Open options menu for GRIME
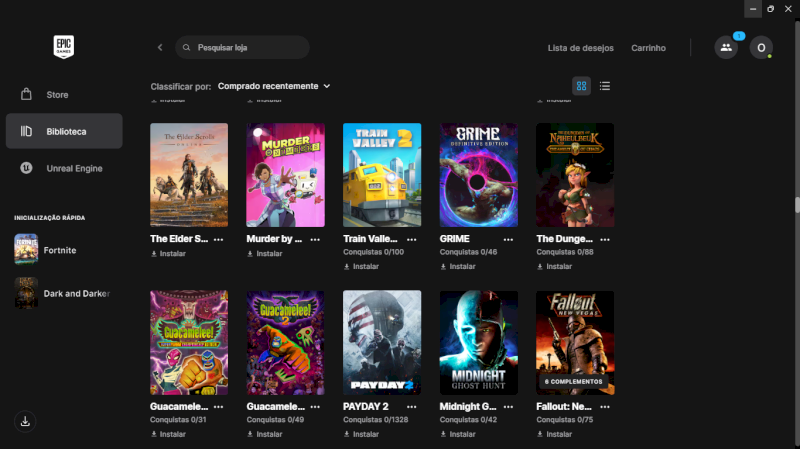The image size is (800, 449). coord(508,239)
